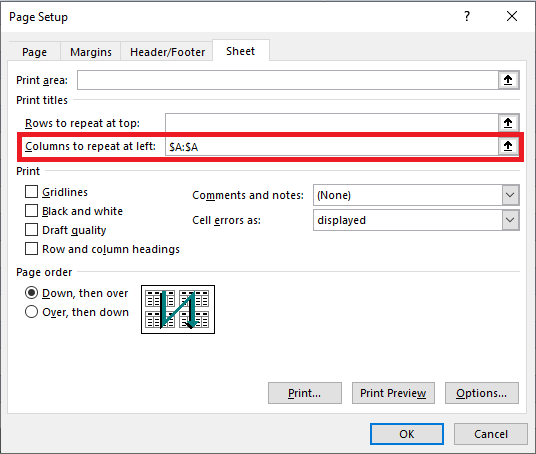Click the Print Preview button
The width and height of the screenshot is (536, 454).
(393, 393)
